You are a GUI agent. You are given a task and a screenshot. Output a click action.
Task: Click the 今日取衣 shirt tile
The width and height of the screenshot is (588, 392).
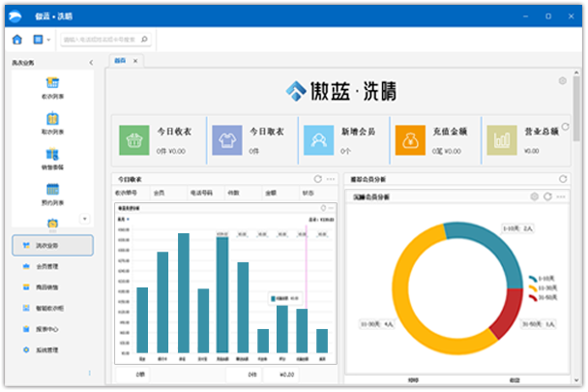point(227,140)
